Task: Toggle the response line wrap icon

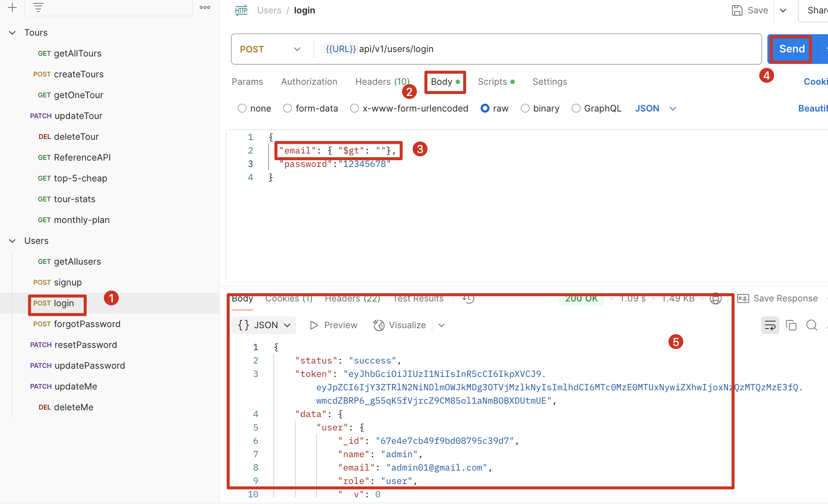Action: [x=770, y=325]
